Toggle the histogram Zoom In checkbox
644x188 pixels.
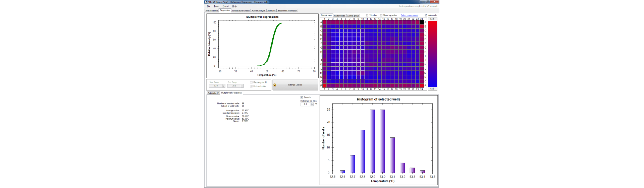click(x=302, y=98)
